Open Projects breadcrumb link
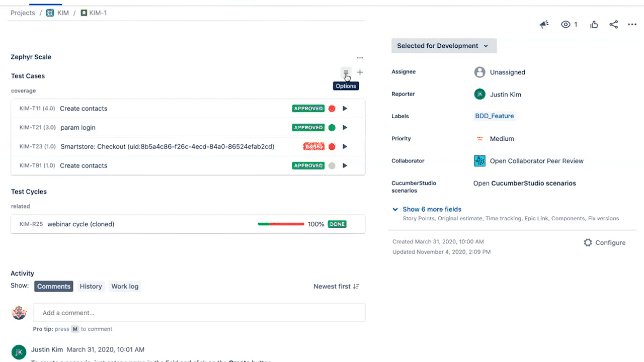 (x=23, y=13)
